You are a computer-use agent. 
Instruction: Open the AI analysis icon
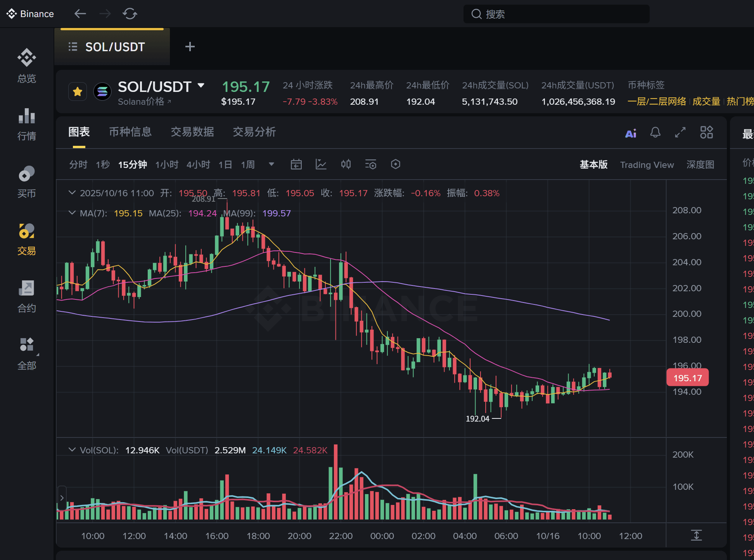[x=631, y=133]
